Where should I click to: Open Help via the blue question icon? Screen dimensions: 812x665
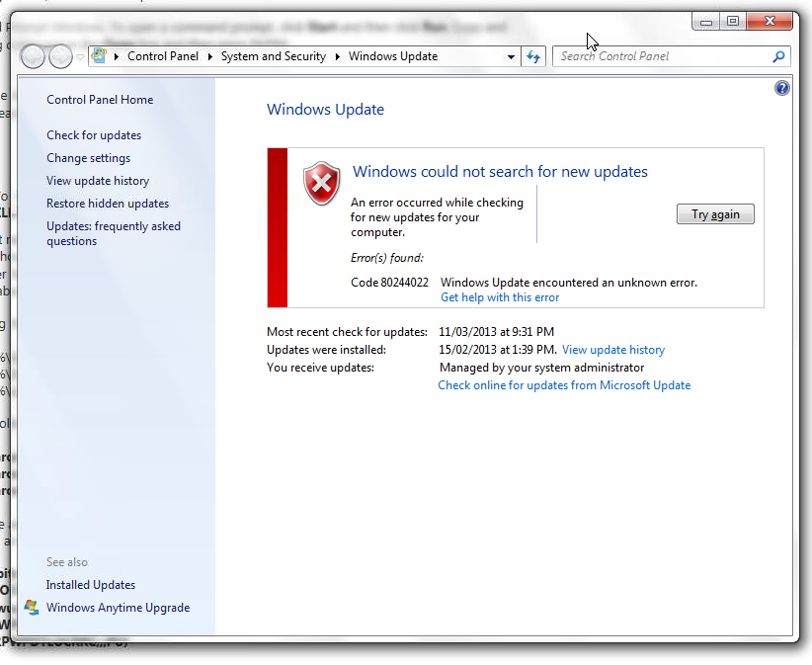click(x=782, y=88)
